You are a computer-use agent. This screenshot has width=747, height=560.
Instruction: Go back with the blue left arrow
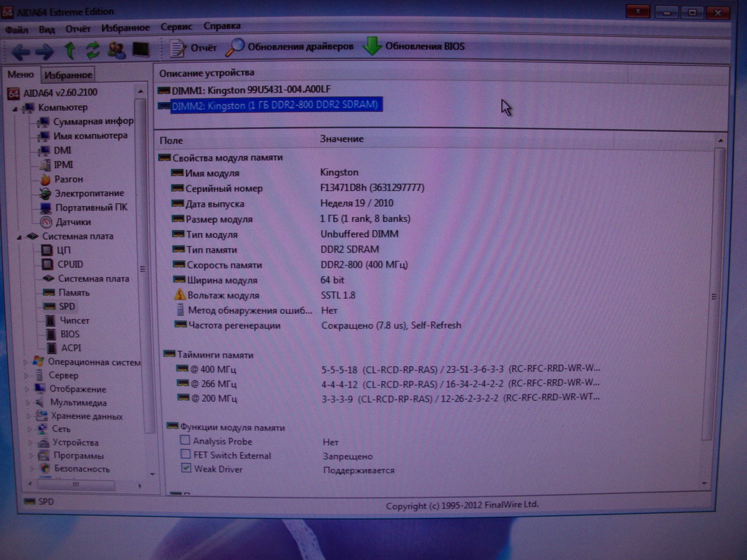[x=22, y=52]
